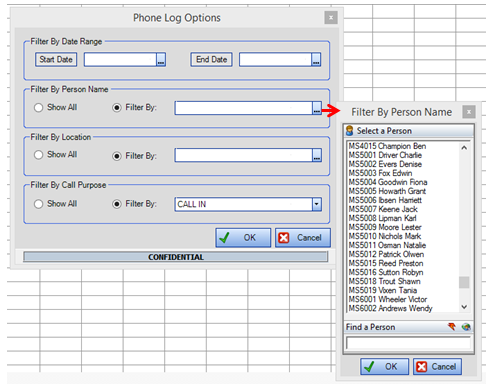Select MS5012 Patrick Olwen
Screen dimensions: 496x387
pyautogui.click(x=386, y=254)
